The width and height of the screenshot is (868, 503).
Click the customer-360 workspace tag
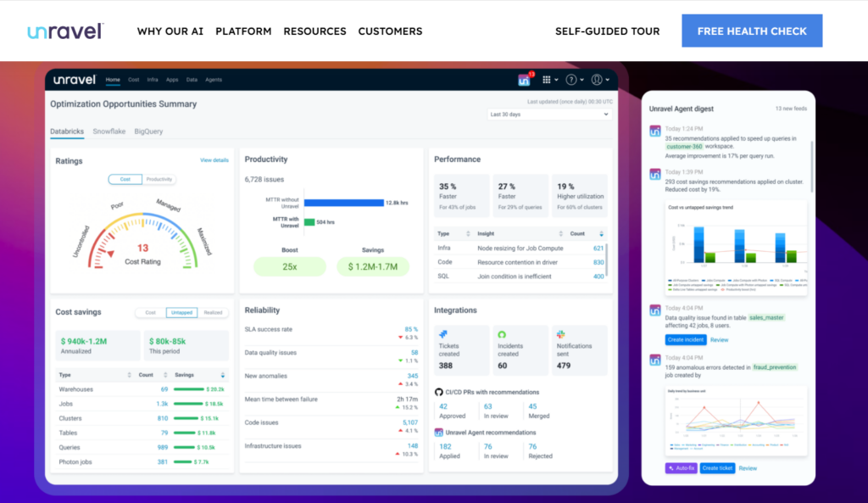(x=684, y=147)
